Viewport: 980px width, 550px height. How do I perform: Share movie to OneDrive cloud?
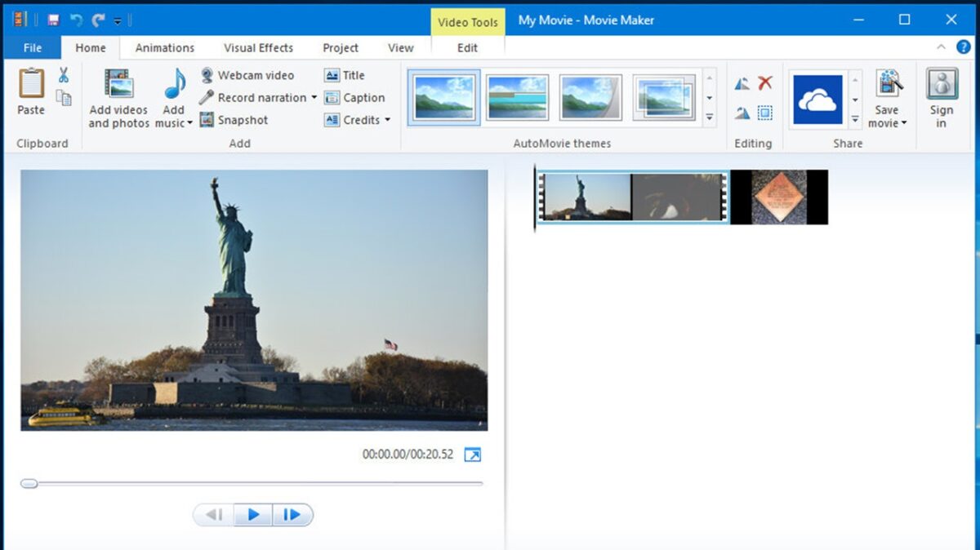coord(817,100)
